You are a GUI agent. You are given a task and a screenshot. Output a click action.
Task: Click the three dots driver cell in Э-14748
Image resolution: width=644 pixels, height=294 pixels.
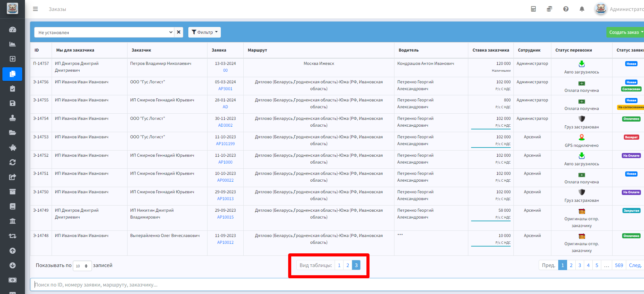(x=400, y=235)
